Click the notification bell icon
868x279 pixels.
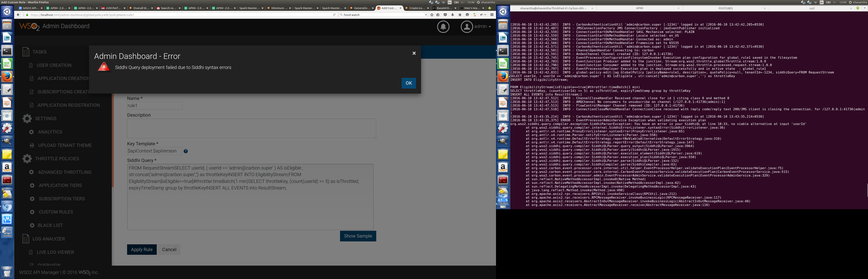443,26
